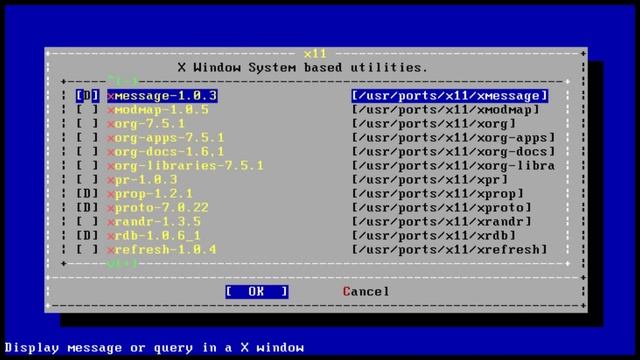Click the /usr/ports/x11/xorg] path
This screenshot has width=640, height=360.
click(434, 124)
